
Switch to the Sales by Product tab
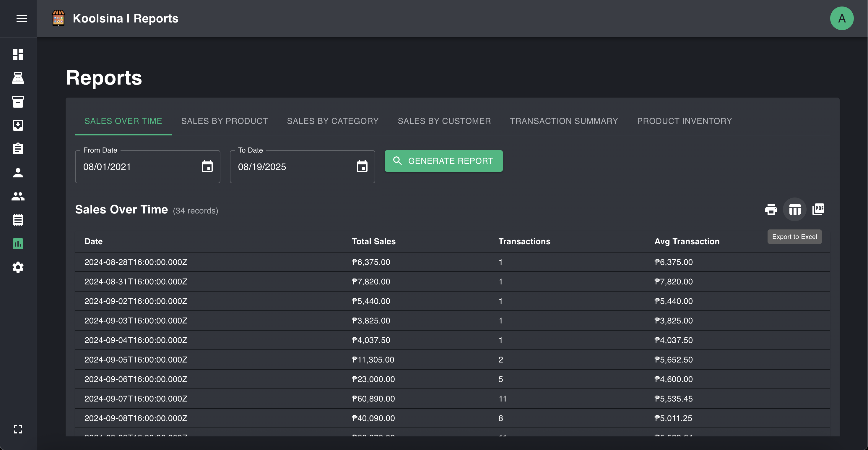click(225, 121)
